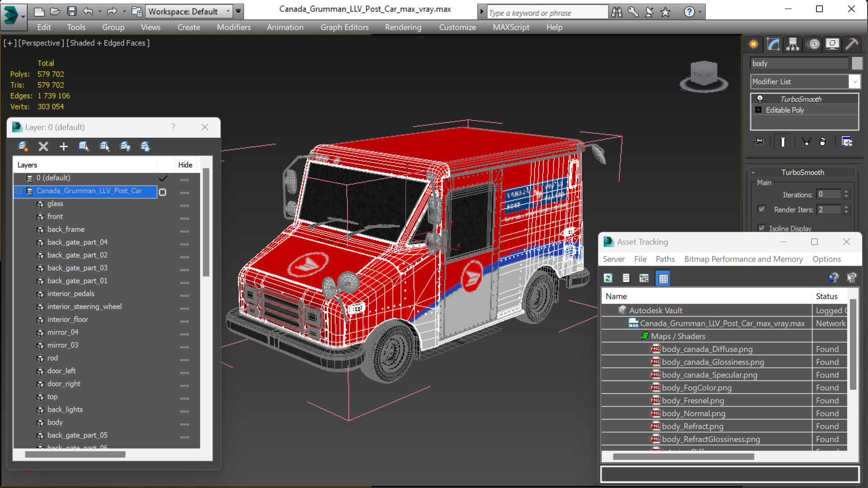Screen dimensions: 868x488
Task: Click the Asset Tracking status log icon
Action: coord(626,278)
